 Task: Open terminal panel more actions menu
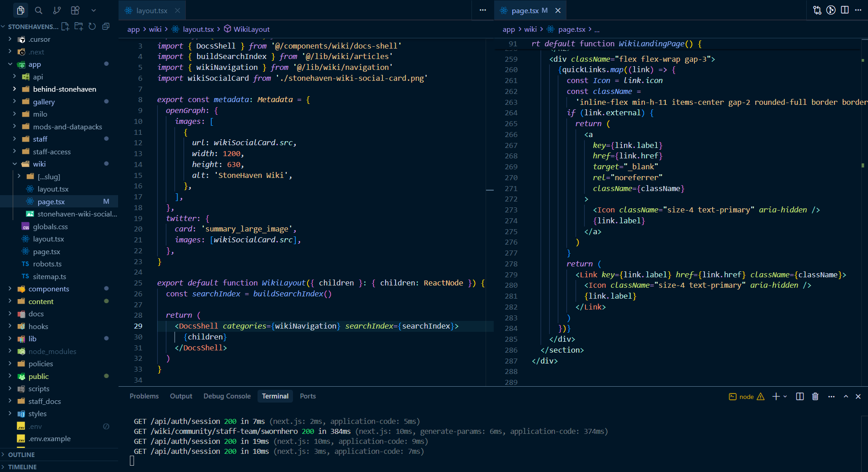pos(831,397)
